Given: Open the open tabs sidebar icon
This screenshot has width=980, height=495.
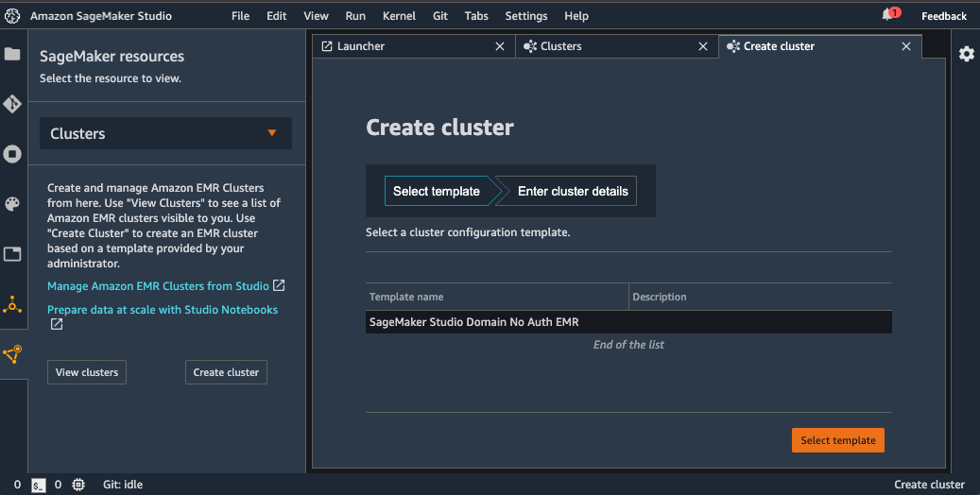Looking at the screenshot, I should [12, 254].
